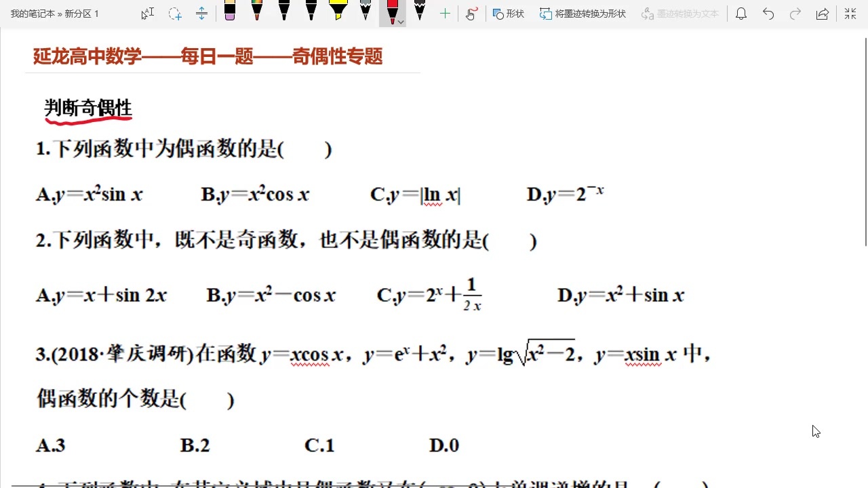Choose the Insert Space tool
Image resolution: width=868 pixels, height=488 pixels.
coord(201,14)
